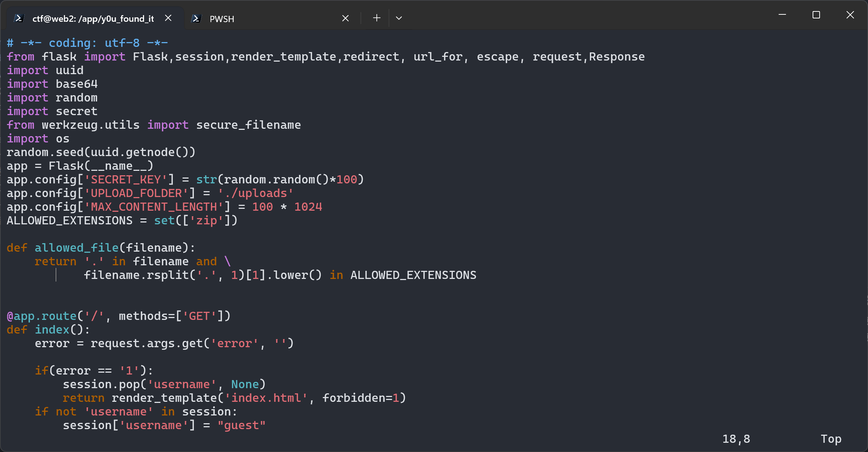Open a new terminal tab
868x452 pixels.
coord(376,18)
